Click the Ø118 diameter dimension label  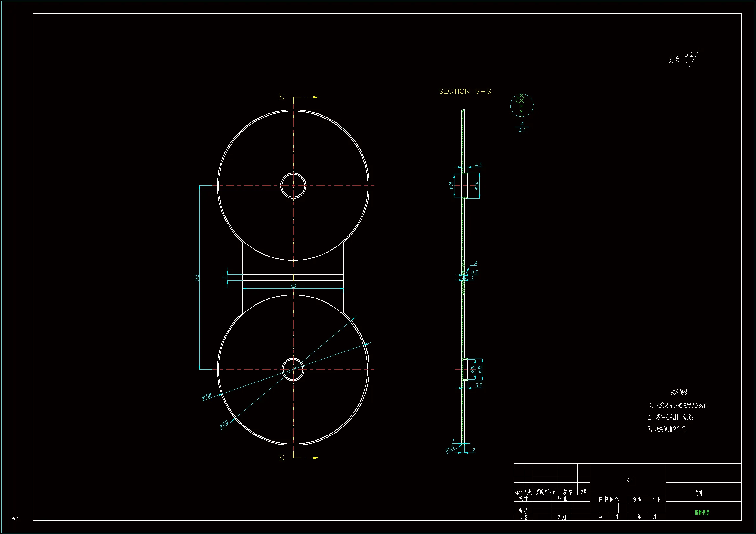click(x=206, y=396)
